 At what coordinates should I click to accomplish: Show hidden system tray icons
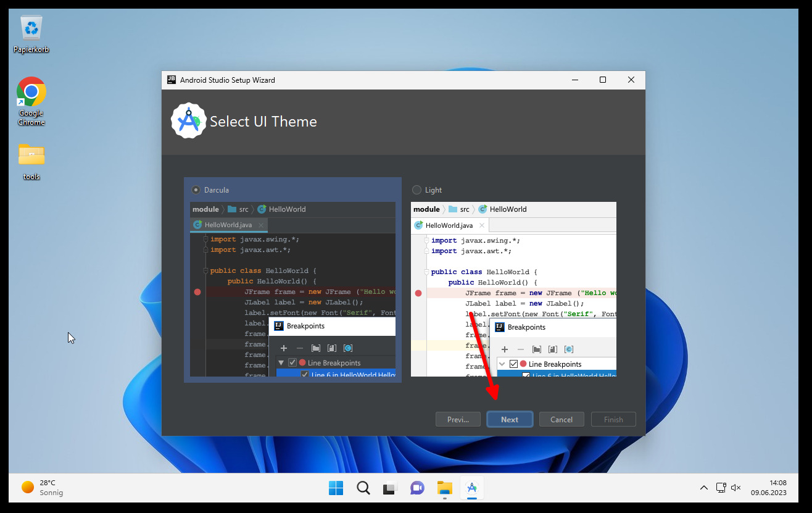[704, 488]
